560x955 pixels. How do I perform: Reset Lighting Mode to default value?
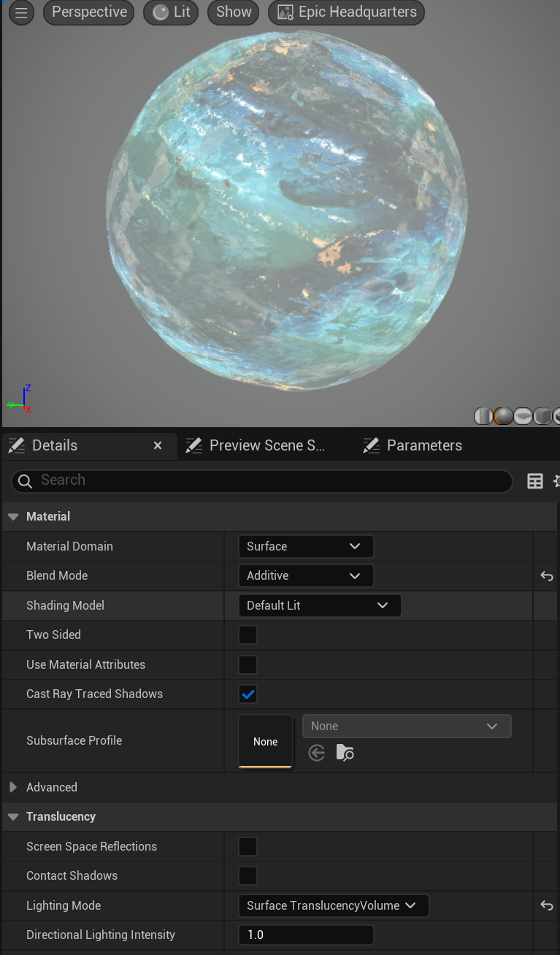pyautogui.click(x=546, y=906)
